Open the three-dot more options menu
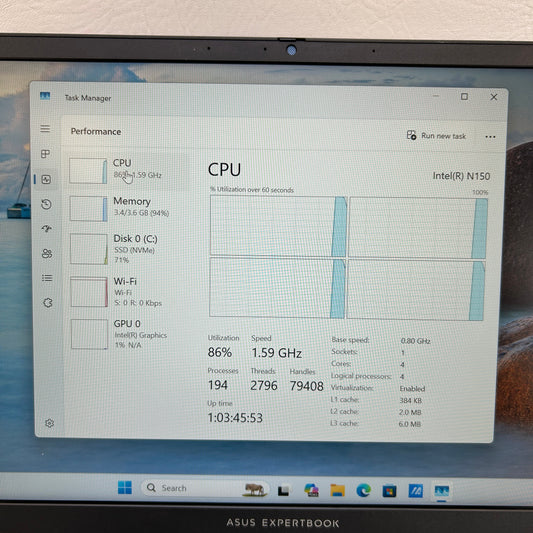This screenshot has width=533, height=533. [x=490, y=137]
